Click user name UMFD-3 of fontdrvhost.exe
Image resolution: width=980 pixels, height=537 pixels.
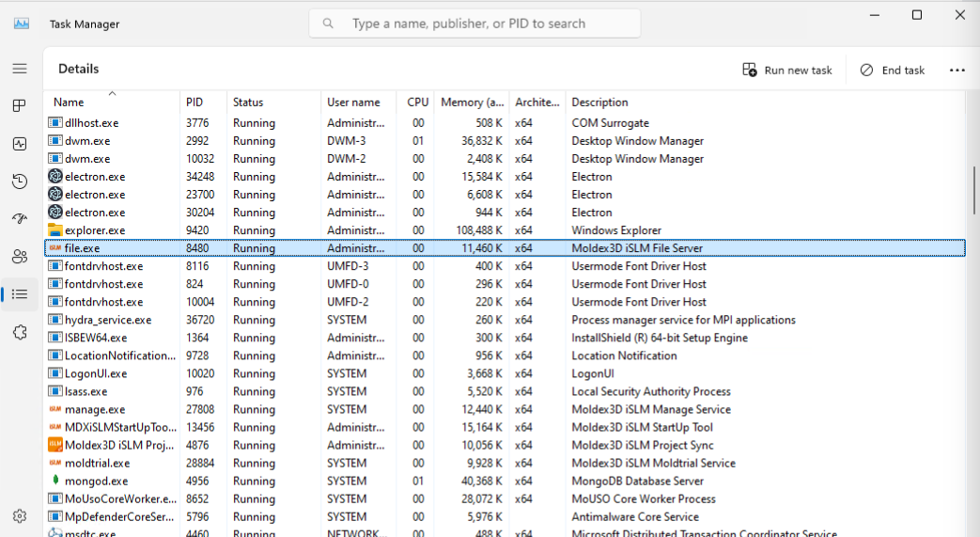348,266
